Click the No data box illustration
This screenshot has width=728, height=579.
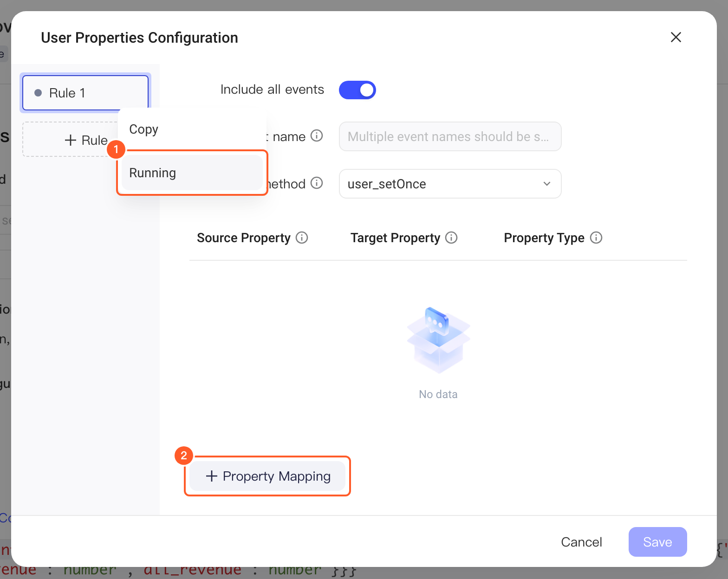tap(439, 340)
